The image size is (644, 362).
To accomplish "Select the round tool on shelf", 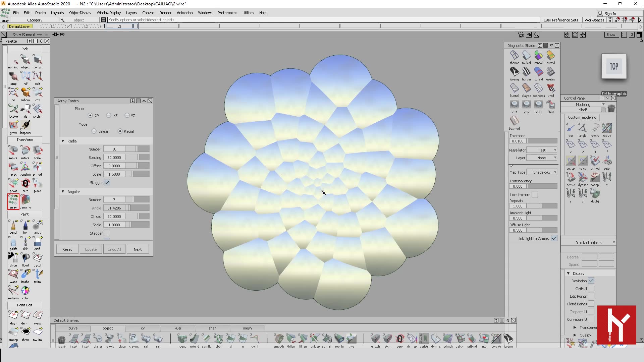I will click(182, 339).
